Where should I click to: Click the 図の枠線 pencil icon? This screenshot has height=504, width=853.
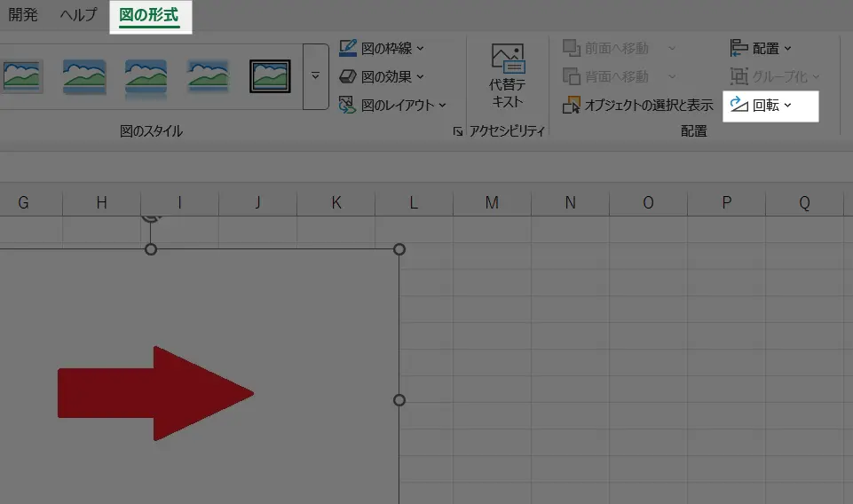pos(348,48)
